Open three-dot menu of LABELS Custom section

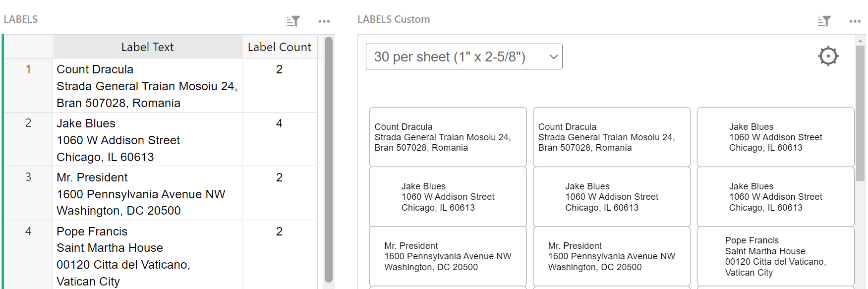point(855,21)
